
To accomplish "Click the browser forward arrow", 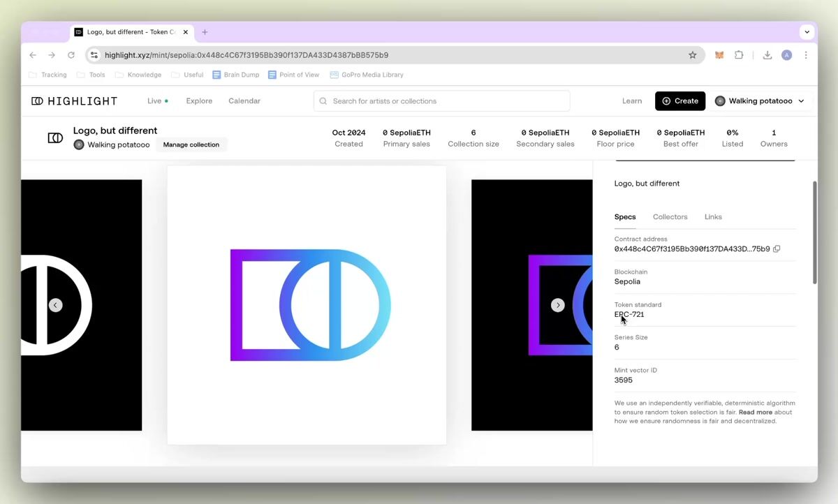I will coord(52,55).
